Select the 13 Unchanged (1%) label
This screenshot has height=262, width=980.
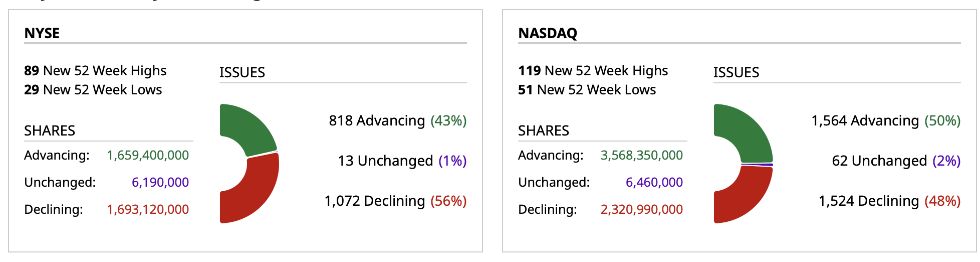click(x=402, y=161)
